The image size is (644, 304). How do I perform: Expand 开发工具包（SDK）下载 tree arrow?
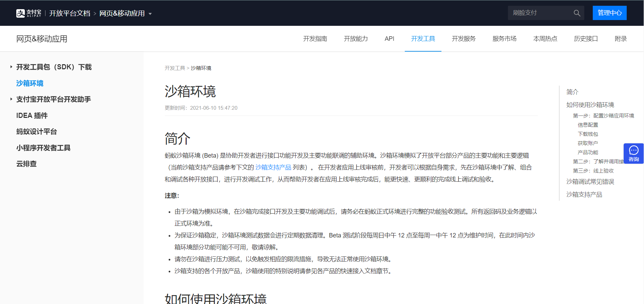(11, 67)
